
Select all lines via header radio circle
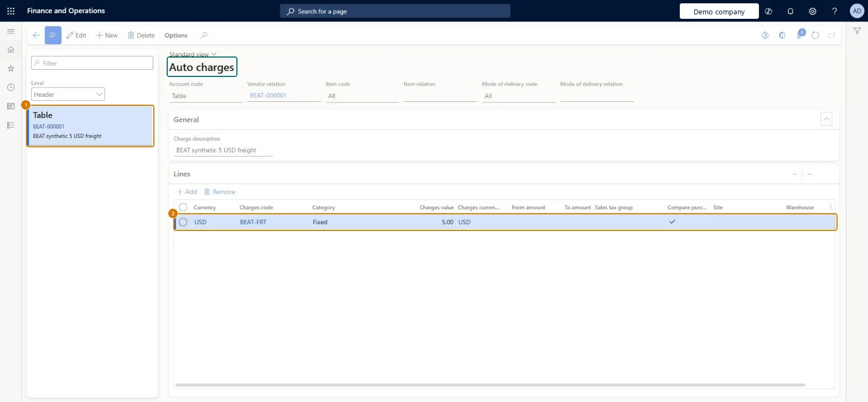183,207
